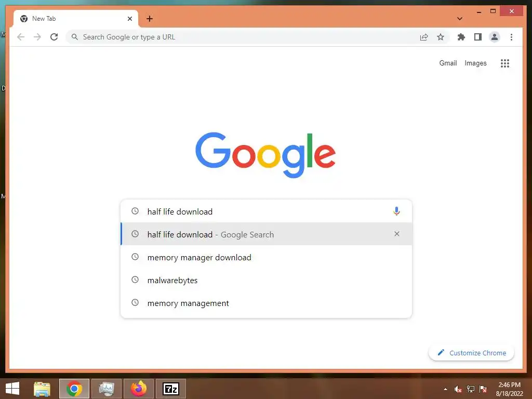Open the Extensions puzzle icon
Screen dimensions: 532x399
coord(461,37)
